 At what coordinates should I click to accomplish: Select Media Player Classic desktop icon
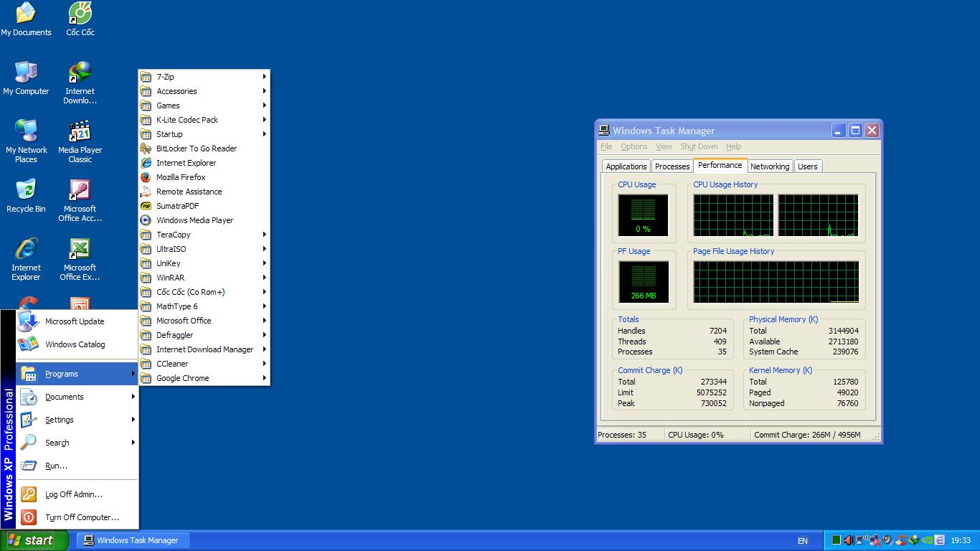(x=80, y=142)
